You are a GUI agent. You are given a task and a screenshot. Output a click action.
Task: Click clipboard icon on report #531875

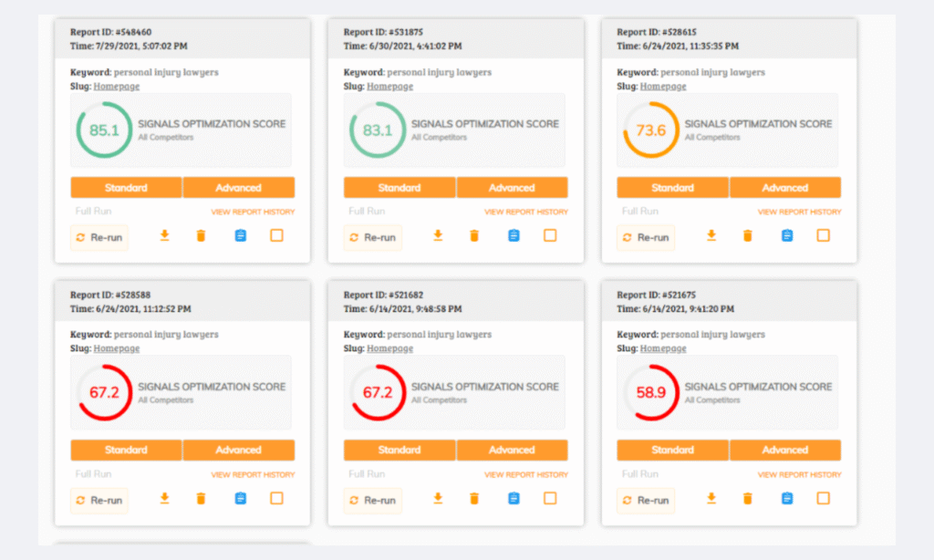[x=514, y=235]
